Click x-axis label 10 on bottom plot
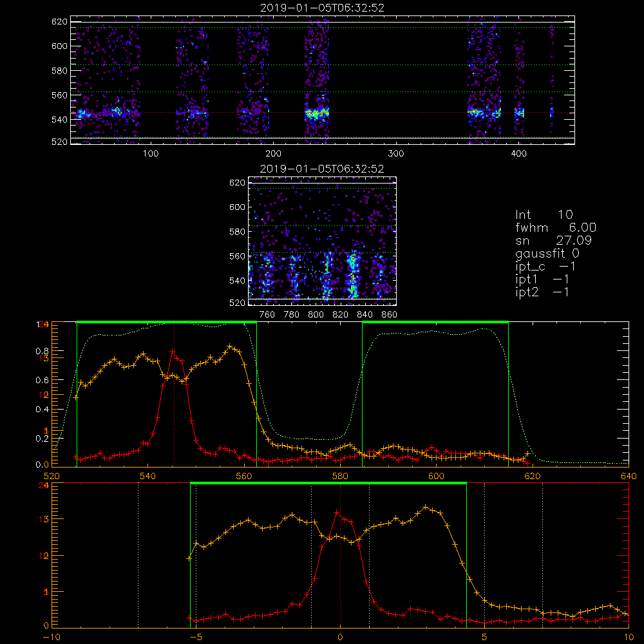The width and height of the screenshot is (644, 644). [x=629, y=637]
